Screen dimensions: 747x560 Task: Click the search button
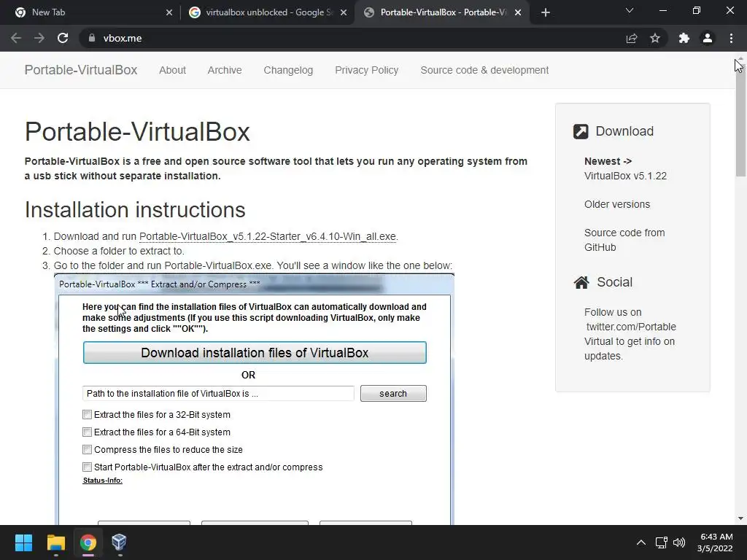(x=393, y=393)
